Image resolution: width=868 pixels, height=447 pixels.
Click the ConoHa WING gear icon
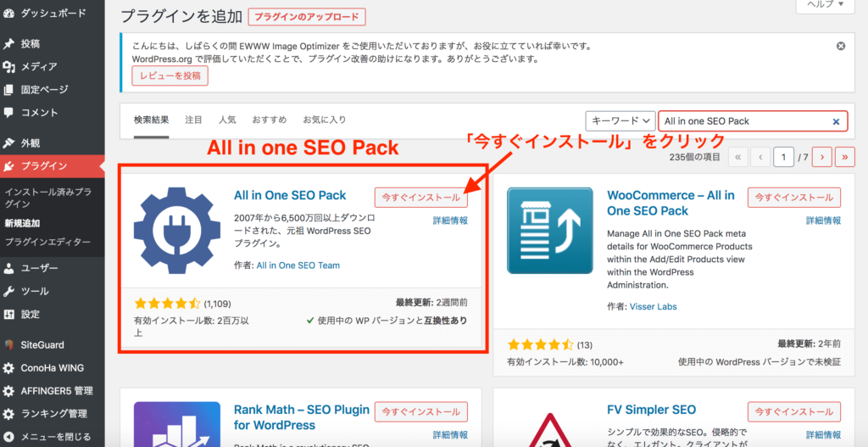click(x=8, y=368)
